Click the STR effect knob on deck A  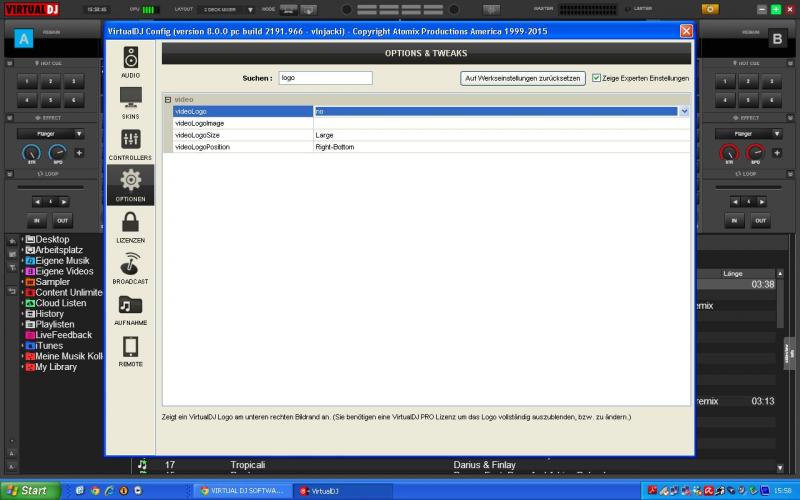click(31, 153)
